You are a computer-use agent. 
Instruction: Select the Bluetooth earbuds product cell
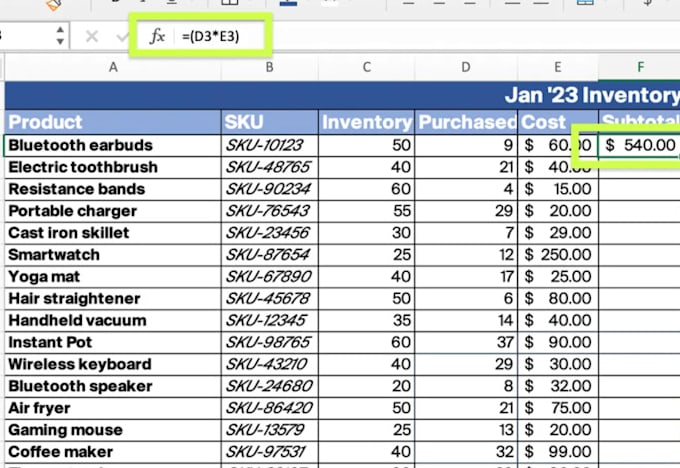coord(112,145)
